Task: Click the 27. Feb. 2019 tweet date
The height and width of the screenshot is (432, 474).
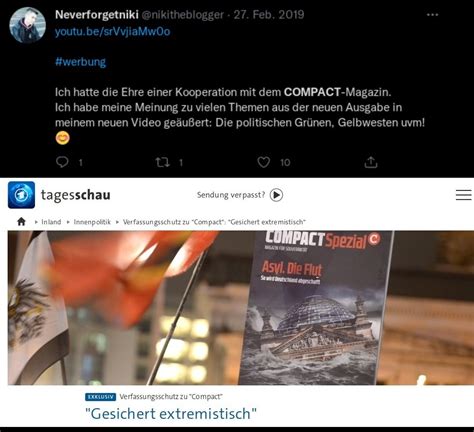Action: pos(269,15)
